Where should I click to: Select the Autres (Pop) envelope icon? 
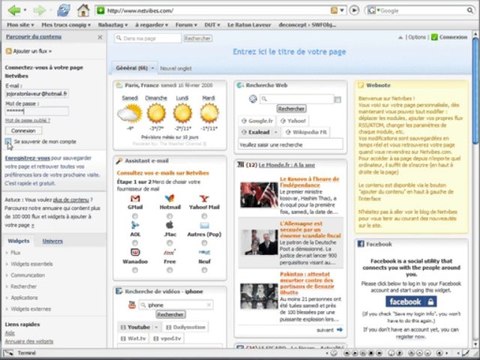pyautogui.click(x=204, y=225)
